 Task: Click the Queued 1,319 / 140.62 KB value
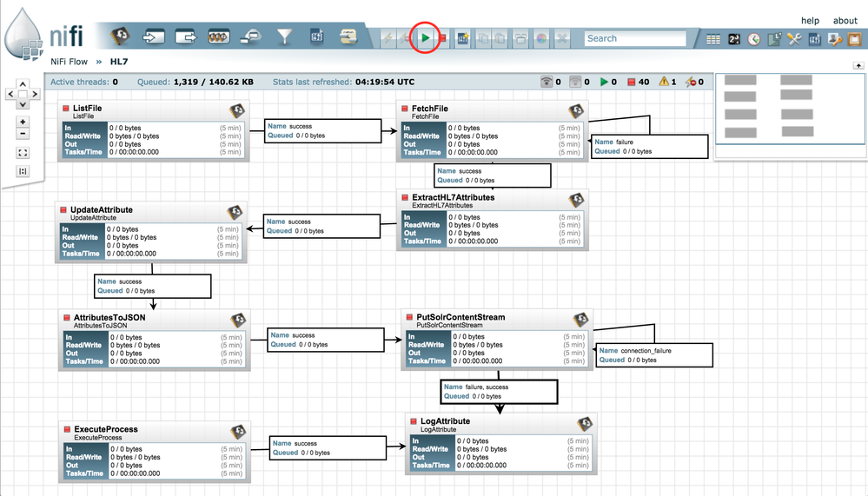click(213, 82)
